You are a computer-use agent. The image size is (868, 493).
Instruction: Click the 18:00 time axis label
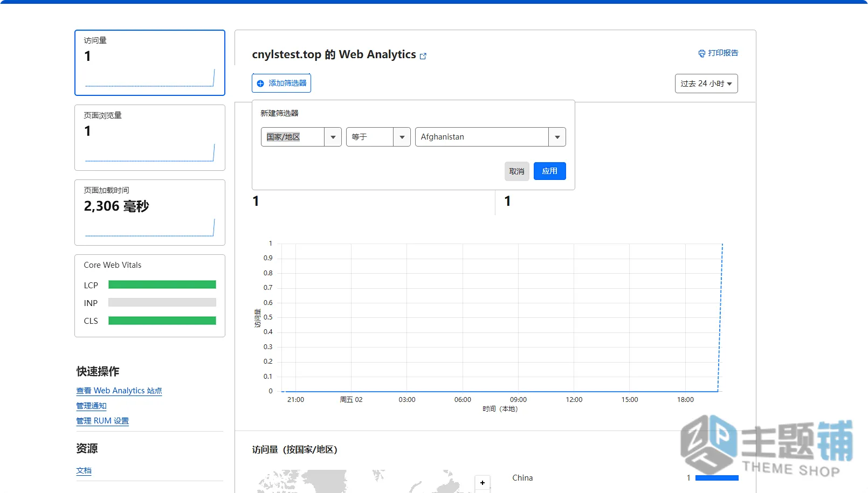click(x=685, y=400)
